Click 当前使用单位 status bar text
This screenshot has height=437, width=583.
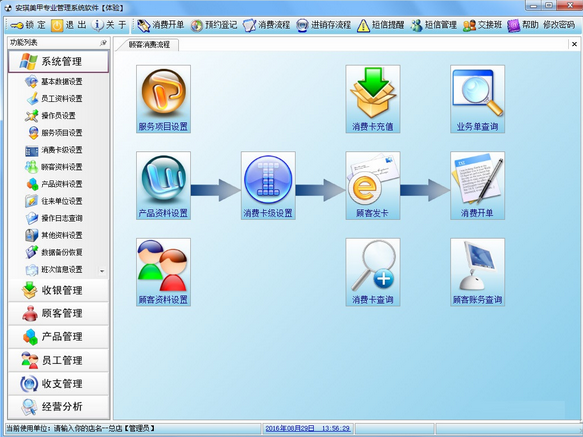coord(80,428)
